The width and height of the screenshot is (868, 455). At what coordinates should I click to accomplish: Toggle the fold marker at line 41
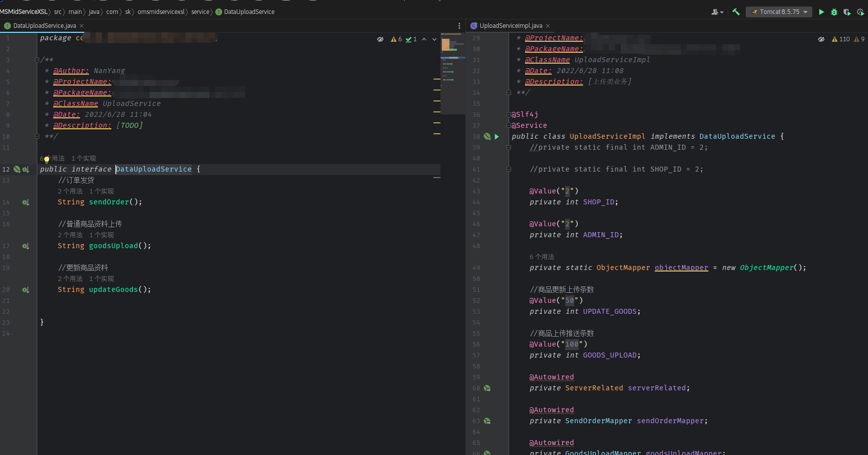click(x=509, y=169)
